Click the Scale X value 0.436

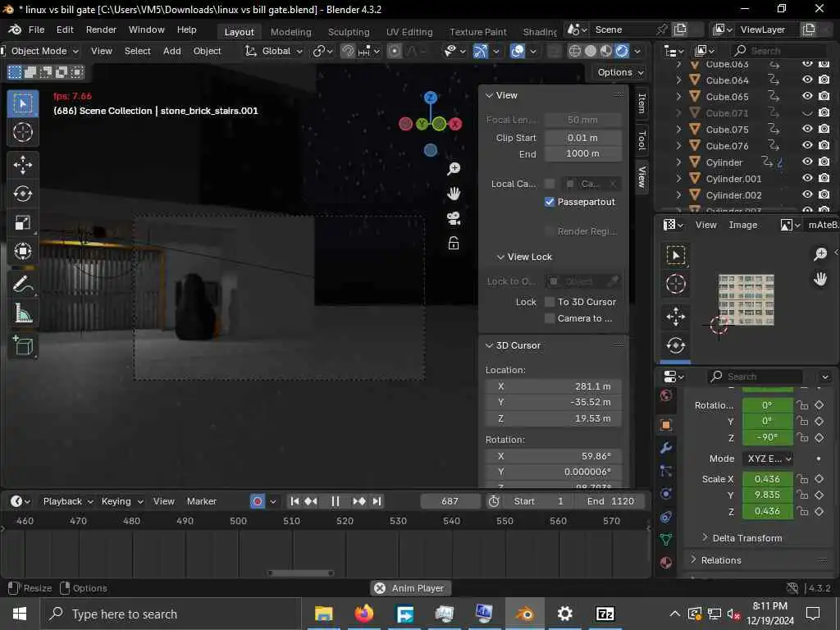(x=767, y=479)
